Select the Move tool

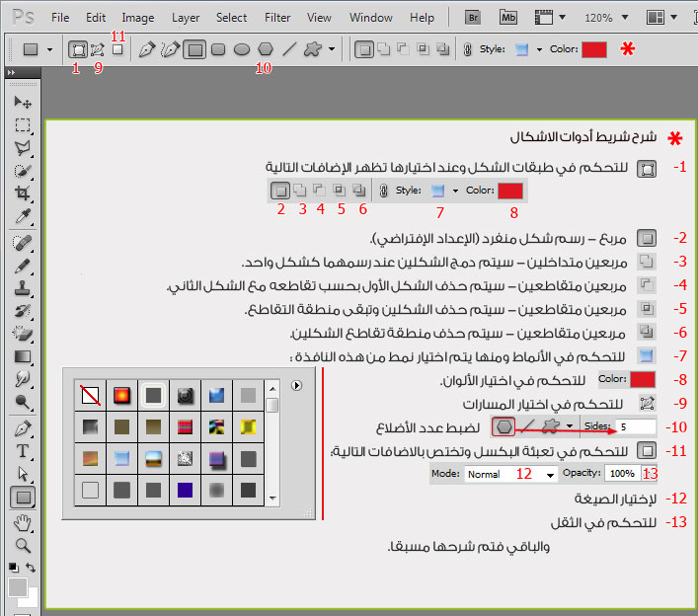coord(23,103)
